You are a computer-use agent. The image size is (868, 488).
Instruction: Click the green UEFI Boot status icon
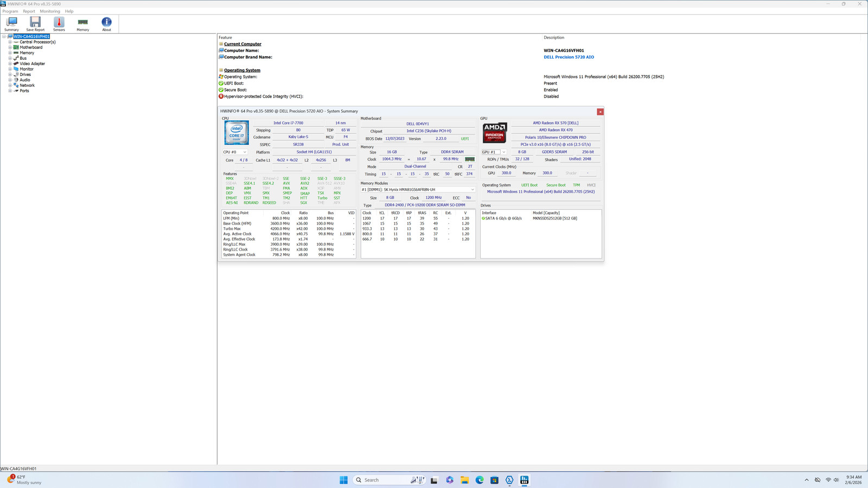tap(221, 84)
